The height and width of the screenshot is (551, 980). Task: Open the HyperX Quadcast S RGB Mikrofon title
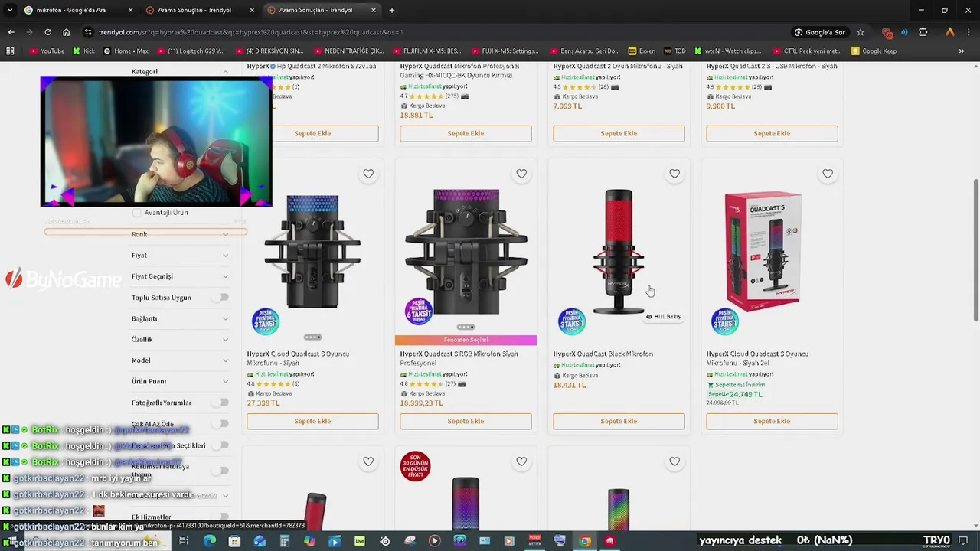click(x=459, y=358)
